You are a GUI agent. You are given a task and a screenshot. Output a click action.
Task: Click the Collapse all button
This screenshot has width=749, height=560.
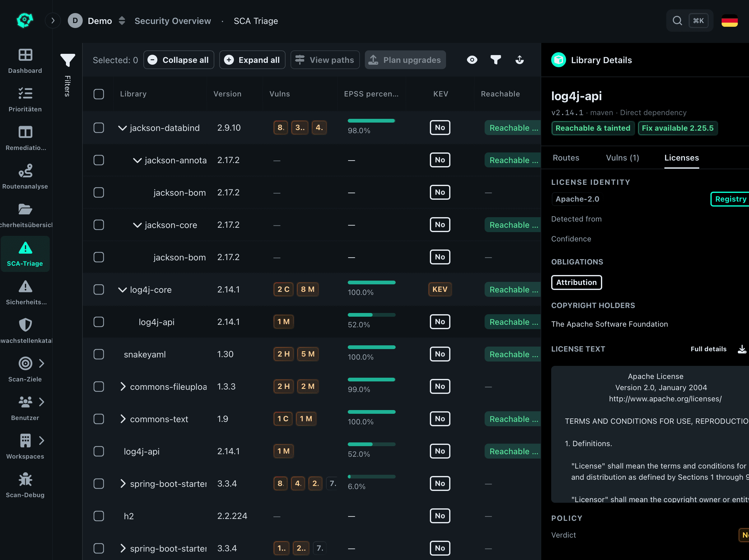point(179,60)
